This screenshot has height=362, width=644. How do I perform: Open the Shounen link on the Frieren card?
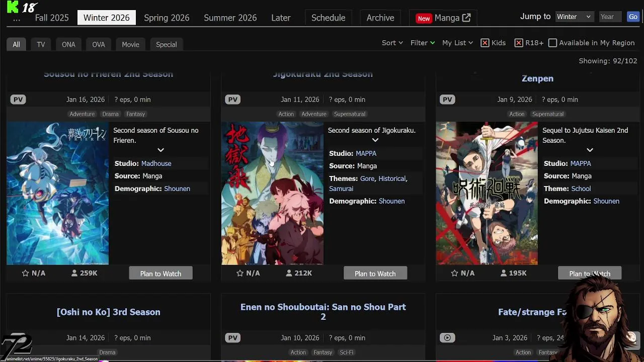coord(177,189)
